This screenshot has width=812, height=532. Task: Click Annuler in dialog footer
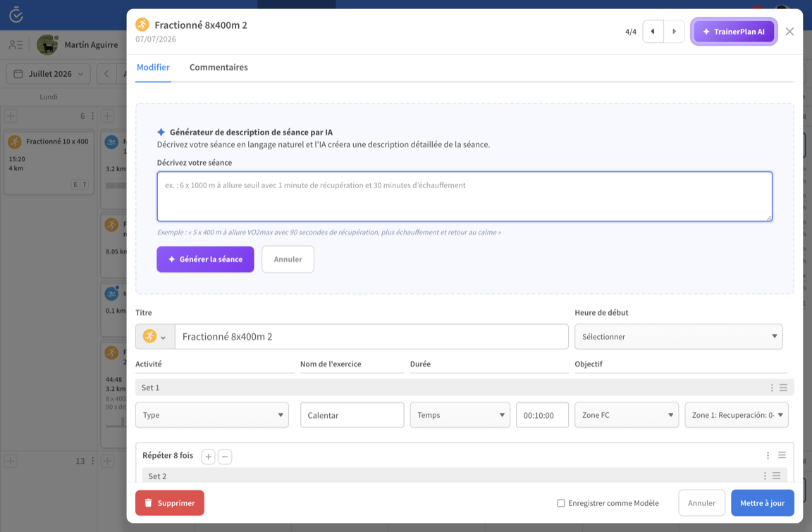point(702,503)
